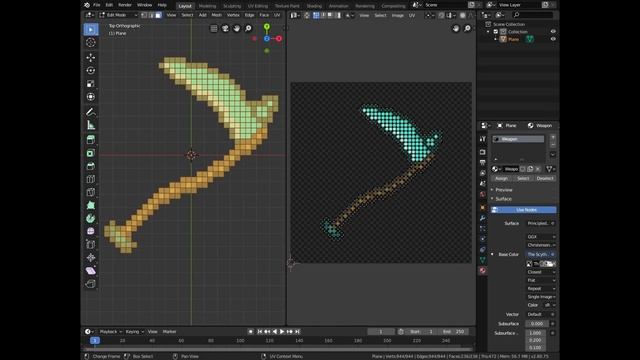Toggle orthographic grid view icon in 3D viewport
The image size is (640, 360).
(214, 28)
